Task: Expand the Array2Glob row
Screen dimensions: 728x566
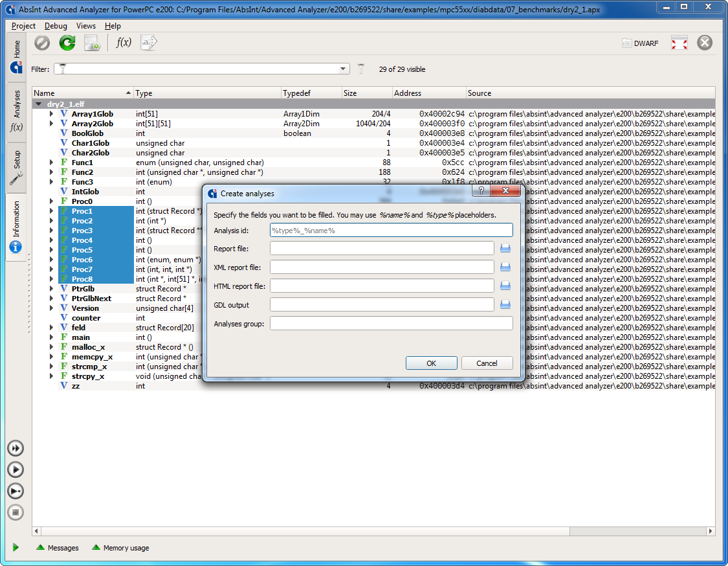Action: [x=52, y=124]
